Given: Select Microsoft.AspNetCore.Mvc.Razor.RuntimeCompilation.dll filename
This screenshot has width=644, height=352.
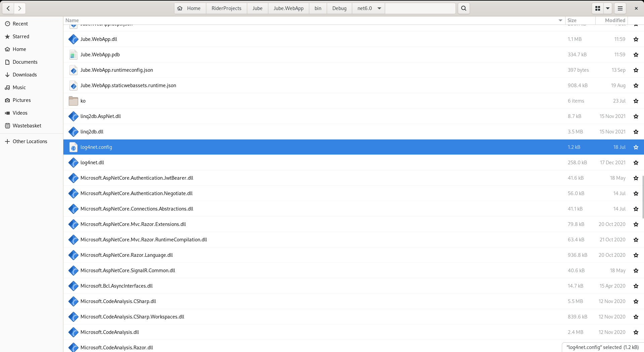Looking at the screenshot, I should [x=144, y=240].
